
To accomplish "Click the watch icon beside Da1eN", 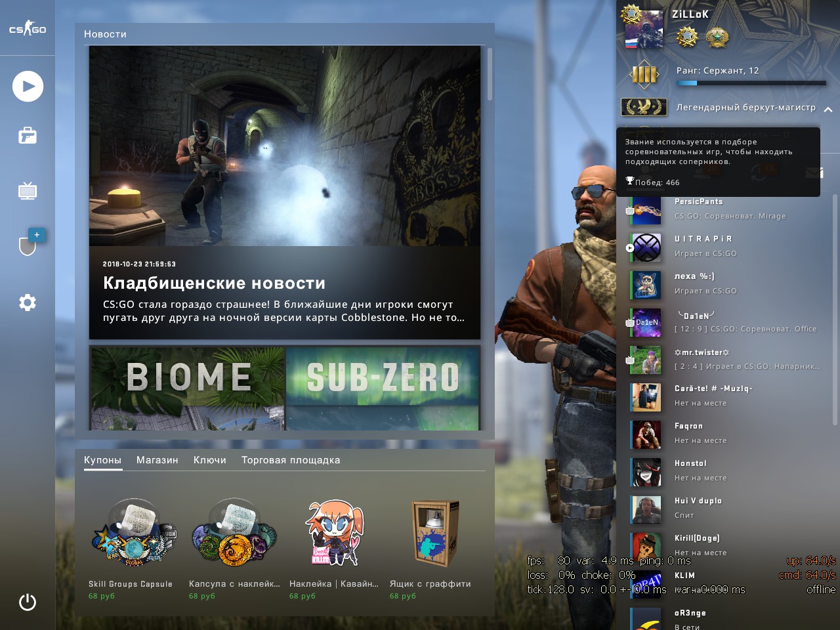I will 629,323.
